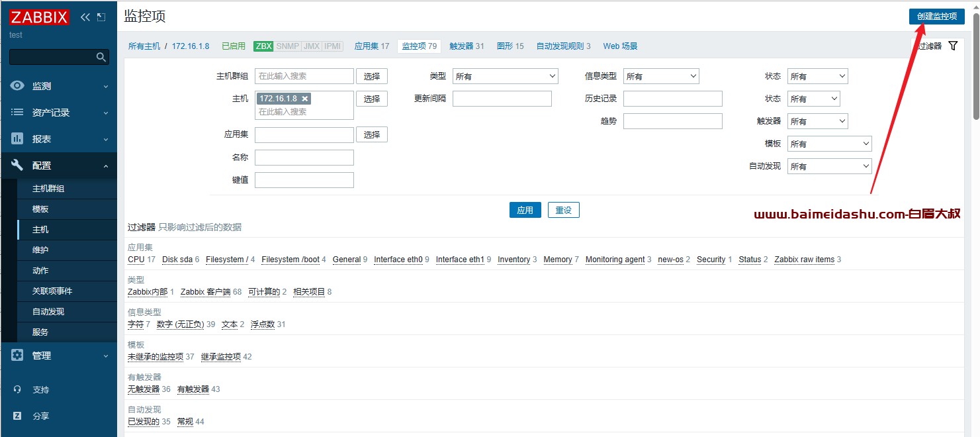Click the headset icon next to 支持
This screenshot has height=437, width=980.
[x=17, y=390]
